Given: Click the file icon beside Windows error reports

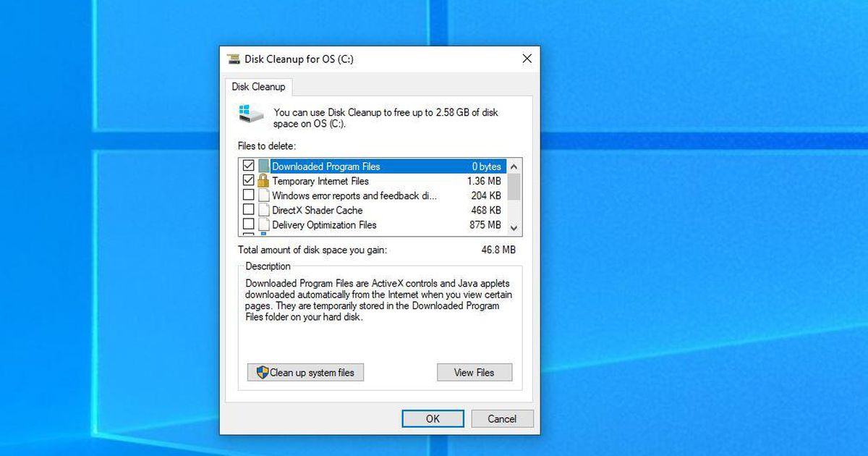Looking at the screenshot, I should click(x=263, y=195).
